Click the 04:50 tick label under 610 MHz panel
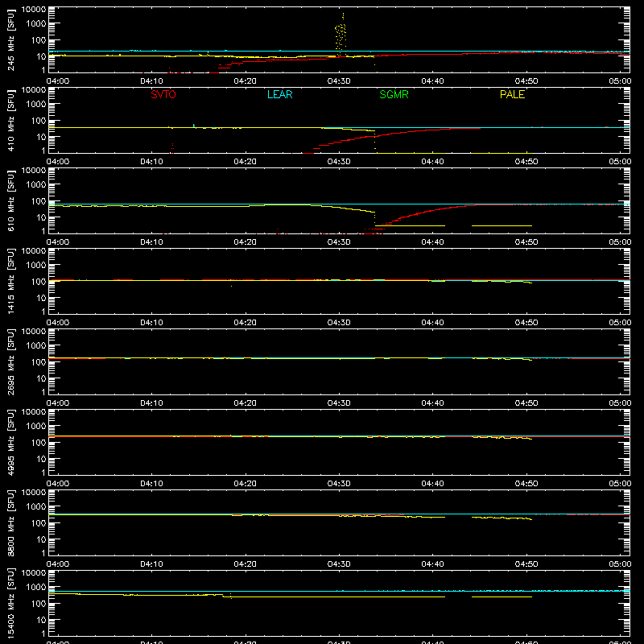This screenshot has width=644, height=644. [526, 242]
